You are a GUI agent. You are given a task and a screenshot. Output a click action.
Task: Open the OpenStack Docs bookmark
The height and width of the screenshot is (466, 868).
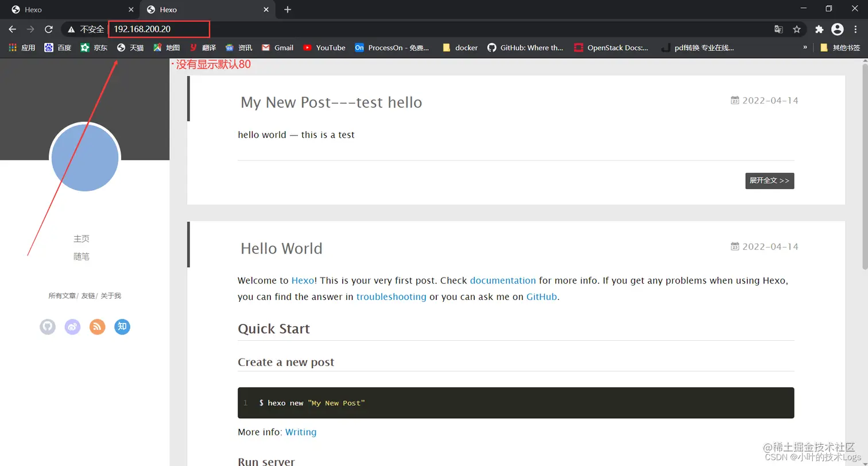pyautogui.click(x=611, y=48)
